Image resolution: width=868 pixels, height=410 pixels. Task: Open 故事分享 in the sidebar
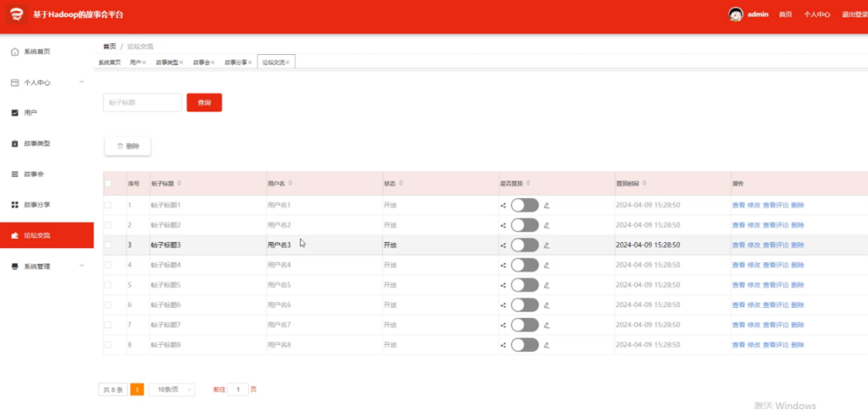[x=47, y=205]
